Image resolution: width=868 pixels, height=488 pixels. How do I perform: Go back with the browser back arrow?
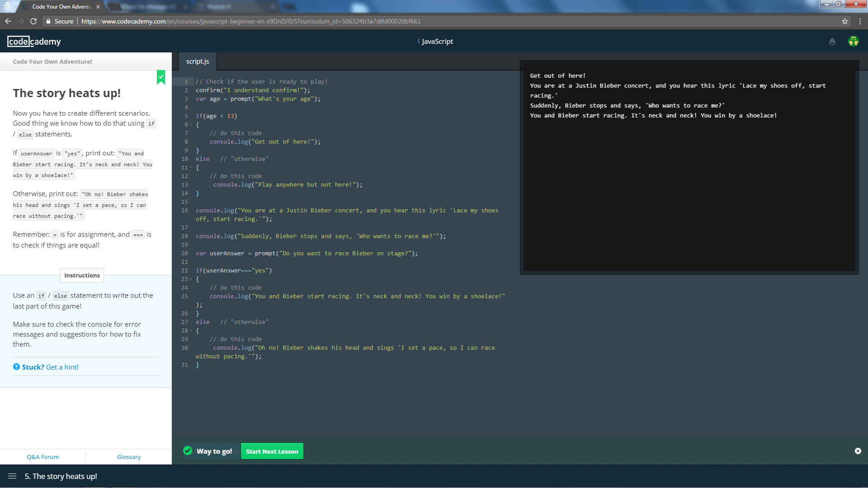(8, 21)
